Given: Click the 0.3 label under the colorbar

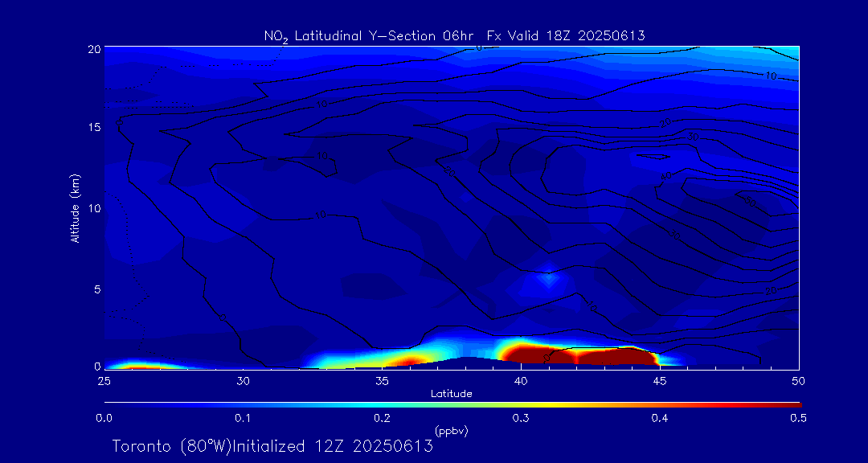Looking at the screenshot, I should point(521,418).
